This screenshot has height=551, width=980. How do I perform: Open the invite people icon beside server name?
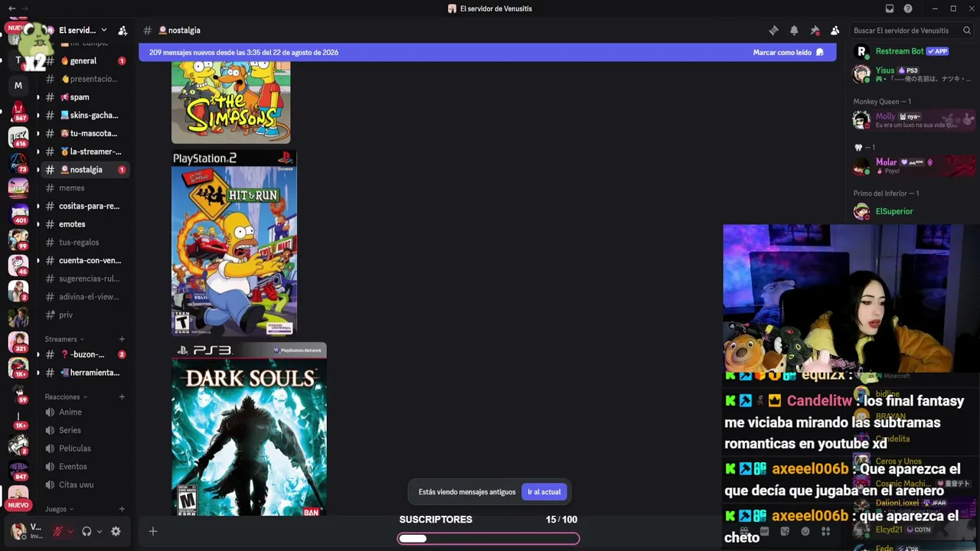click(122, 31)
